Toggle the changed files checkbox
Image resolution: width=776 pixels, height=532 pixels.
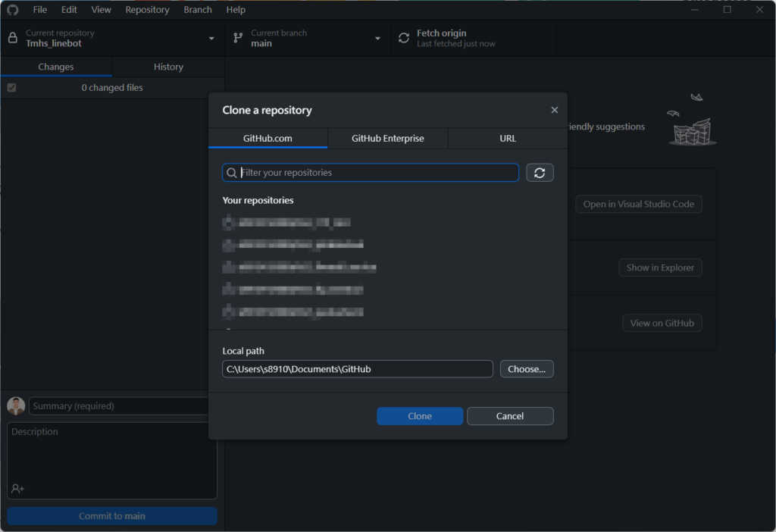click(12, 88)
